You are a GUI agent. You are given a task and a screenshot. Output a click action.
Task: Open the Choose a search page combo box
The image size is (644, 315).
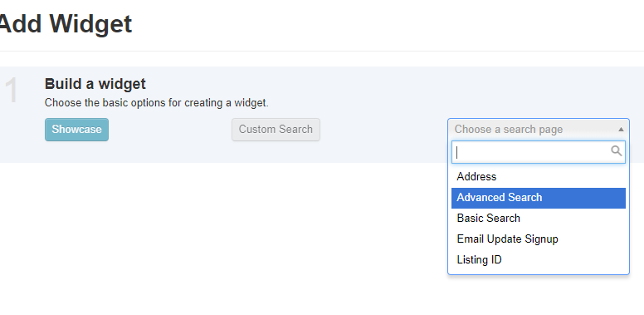click(539, 130)
